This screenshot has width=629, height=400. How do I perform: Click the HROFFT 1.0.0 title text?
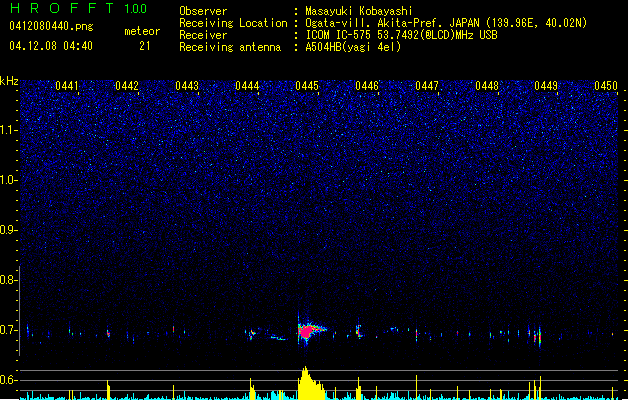(x=78, y=8)
